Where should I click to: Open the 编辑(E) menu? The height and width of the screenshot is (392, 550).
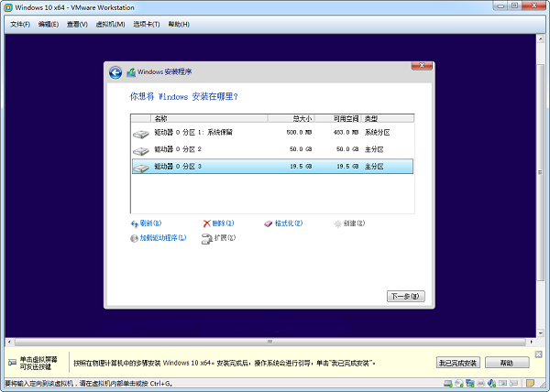tap(49, 24)
